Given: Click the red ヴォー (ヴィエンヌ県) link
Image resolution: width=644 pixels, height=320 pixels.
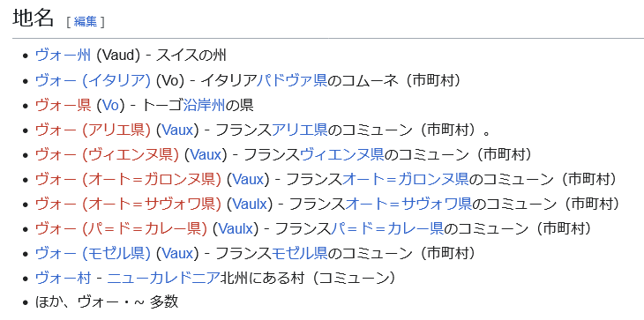Looking at the screenshot, I should click(x=108, y=154).
